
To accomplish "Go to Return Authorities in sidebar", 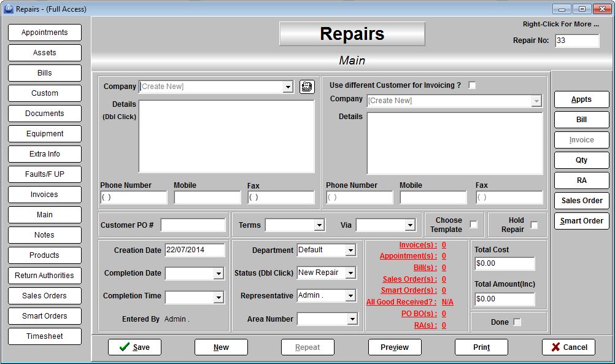I will click(x=45, y=276).
